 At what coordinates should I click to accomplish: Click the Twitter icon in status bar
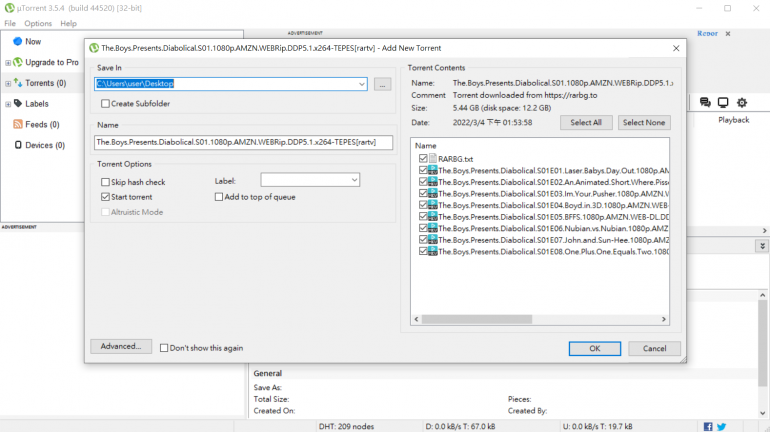[721, 427]
